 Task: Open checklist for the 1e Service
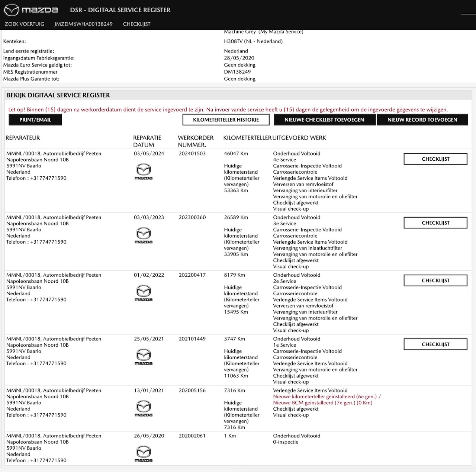(435, 344)
